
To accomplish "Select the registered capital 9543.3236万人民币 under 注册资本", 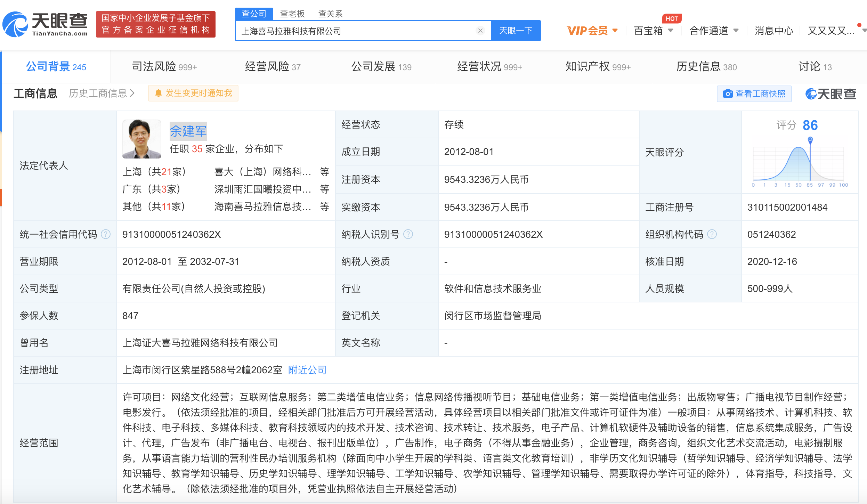I will click(486, 179).
